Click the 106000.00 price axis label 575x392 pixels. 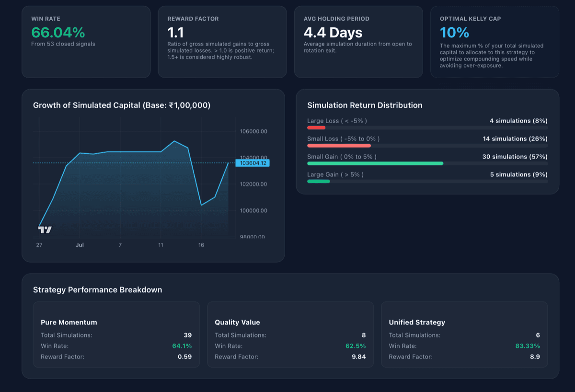(253, 131)
